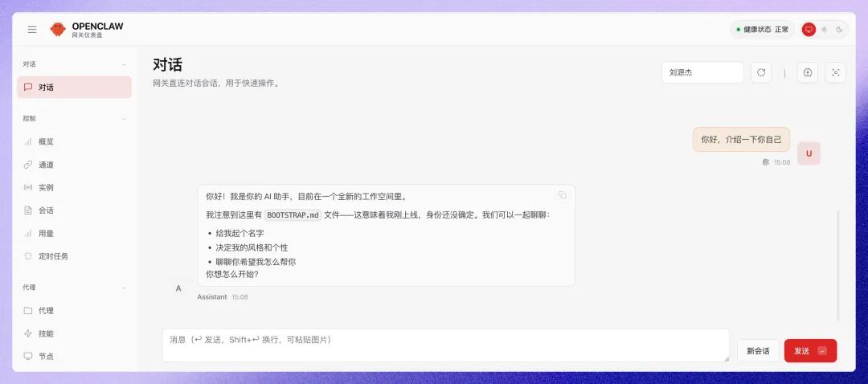
Task: Click the Assistant 15:08 timestamp label
Action: click(x=223, y=297)
